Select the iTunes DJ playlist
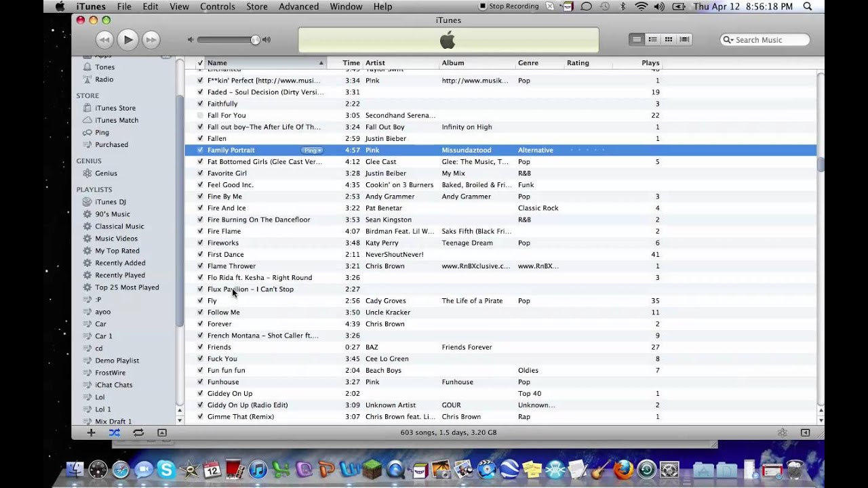868x488 pixels. [x=111, y=202]
